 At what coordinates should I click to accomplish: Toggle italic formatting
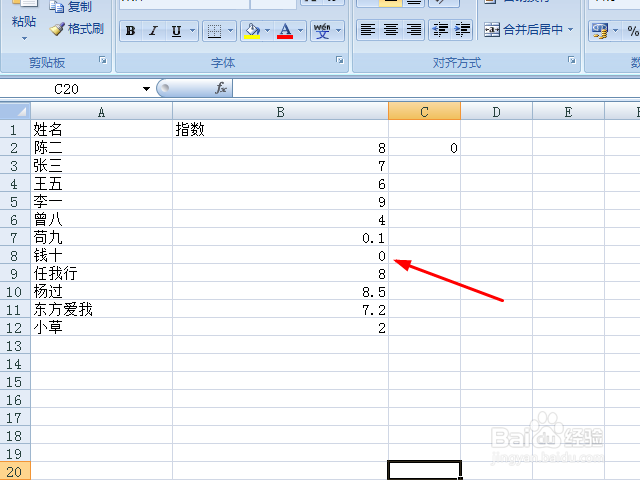tap(153, 31)
